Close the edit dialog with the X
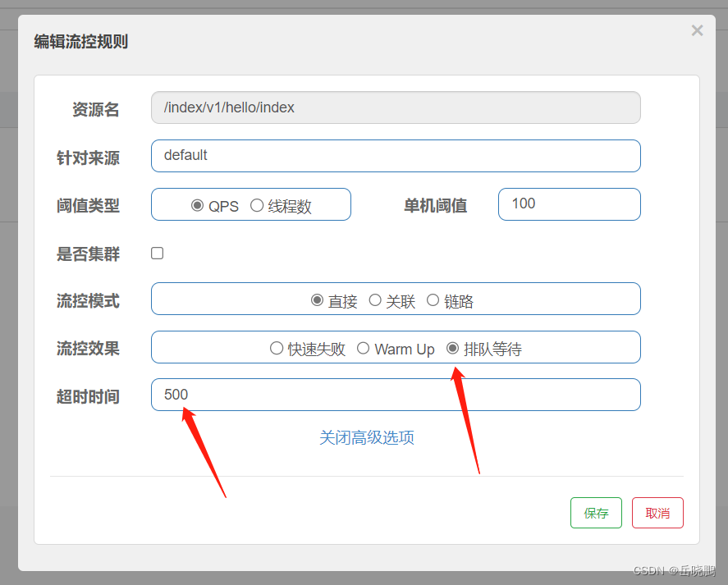 coord(697,30)
